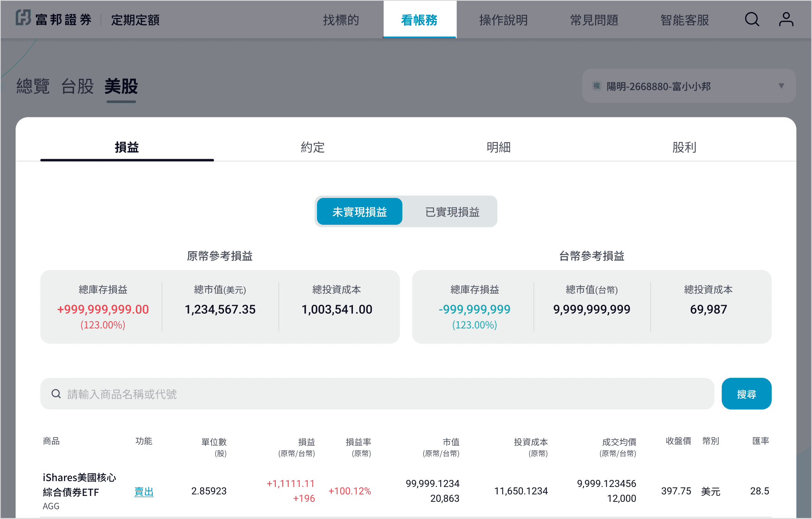Image resolution: width=812 pixels, height=519 pixels.
Task: Open 智能客服 from the top navigation
Action: (x=684, y=20)
